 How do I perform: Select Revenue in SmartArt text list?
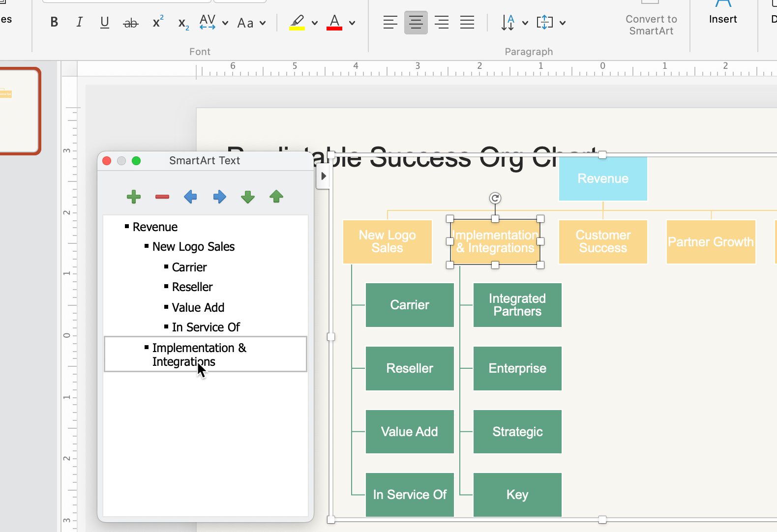tap(155, 227)
